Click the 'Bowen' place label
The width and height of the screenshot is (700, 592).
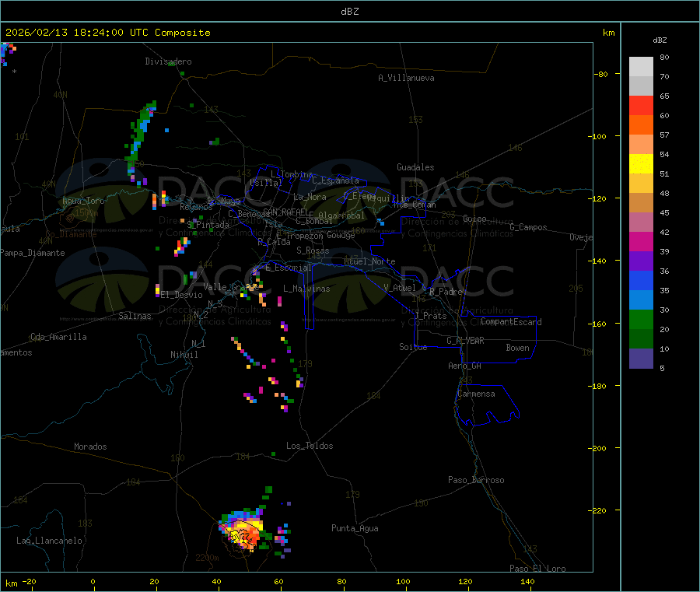coord(518,348)
